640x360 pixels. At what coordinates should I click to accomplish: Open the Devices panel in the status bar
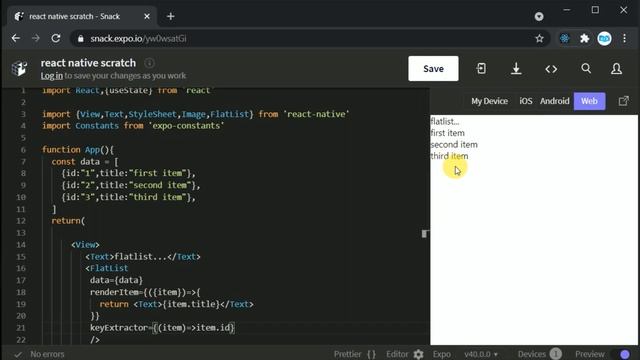pos(539,354)
